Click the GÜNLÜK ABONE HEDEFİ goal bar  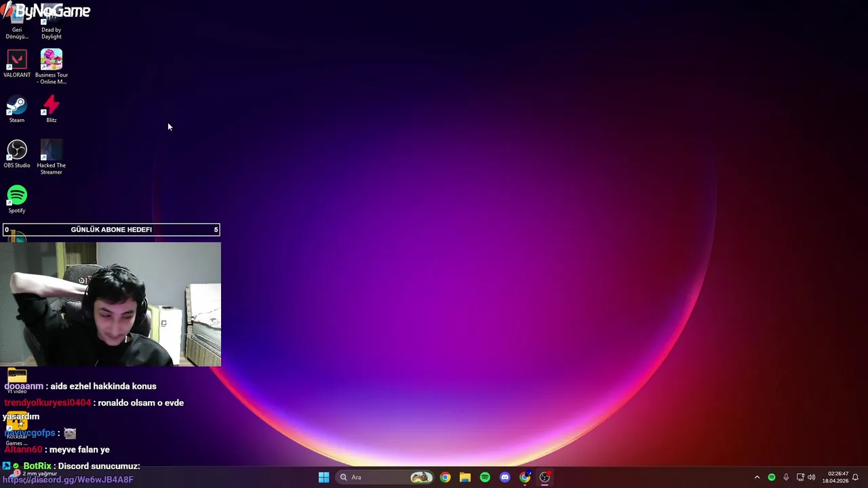tap(111, 229)
